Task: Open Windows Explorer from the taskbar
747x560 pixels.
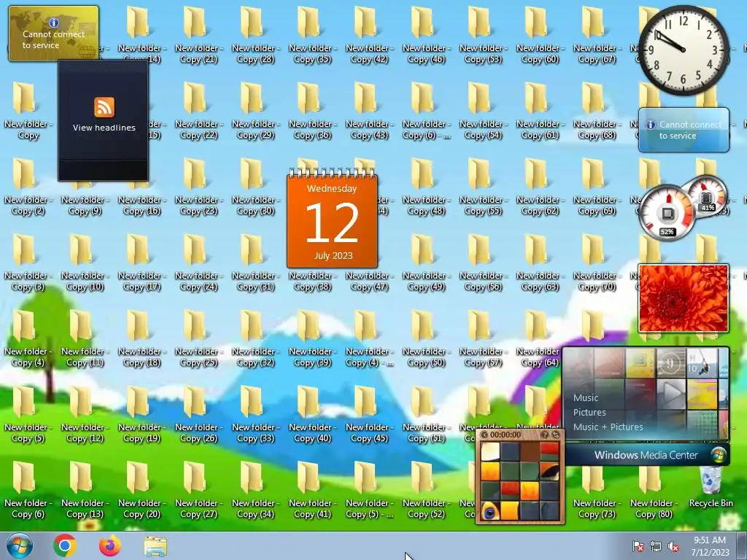Action: [x=155, y=546]
